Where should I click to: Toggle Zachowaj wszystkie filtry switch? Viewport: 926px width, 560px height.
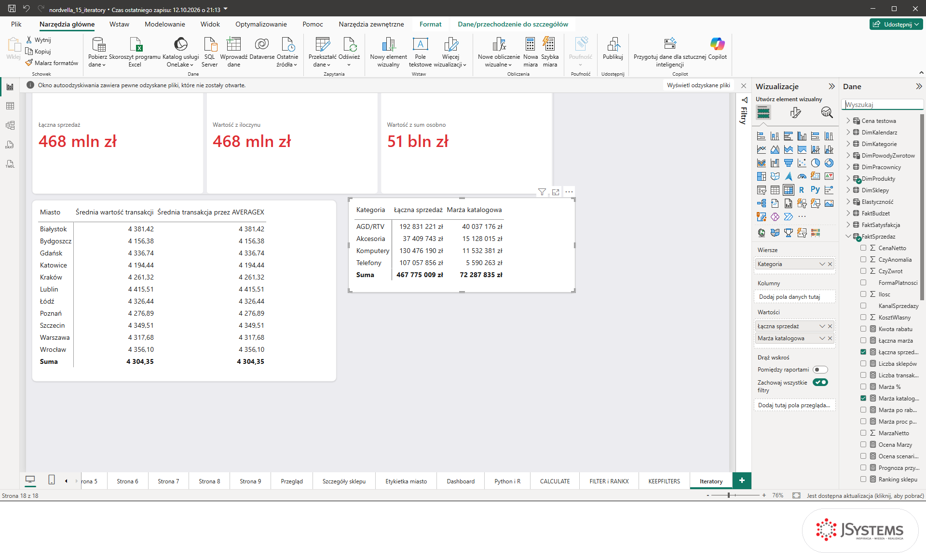pos(820,382)
